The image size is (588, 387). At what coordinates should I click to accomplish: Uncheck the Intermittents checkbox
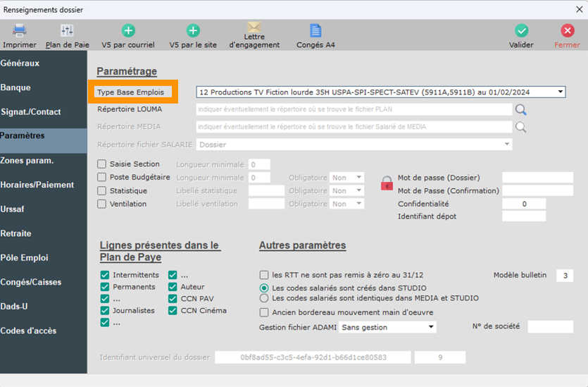[x=105, y=275]
